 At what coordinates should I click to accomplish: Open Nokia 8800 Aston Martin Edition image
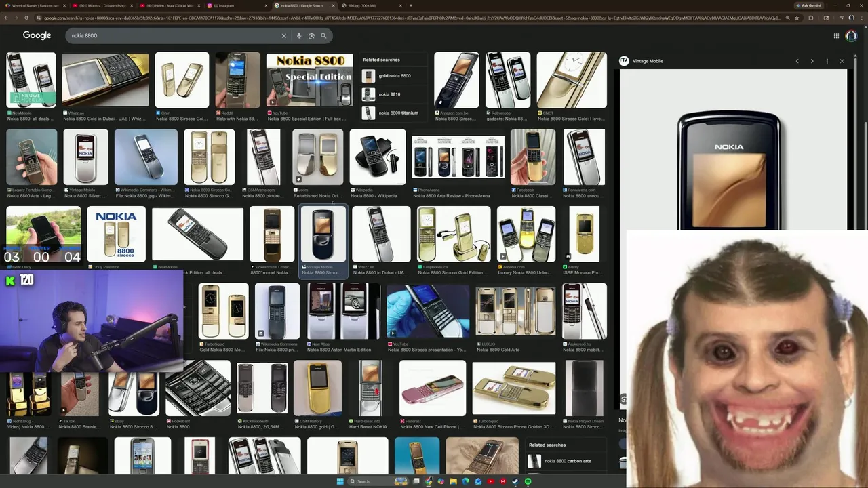(343, 311)
